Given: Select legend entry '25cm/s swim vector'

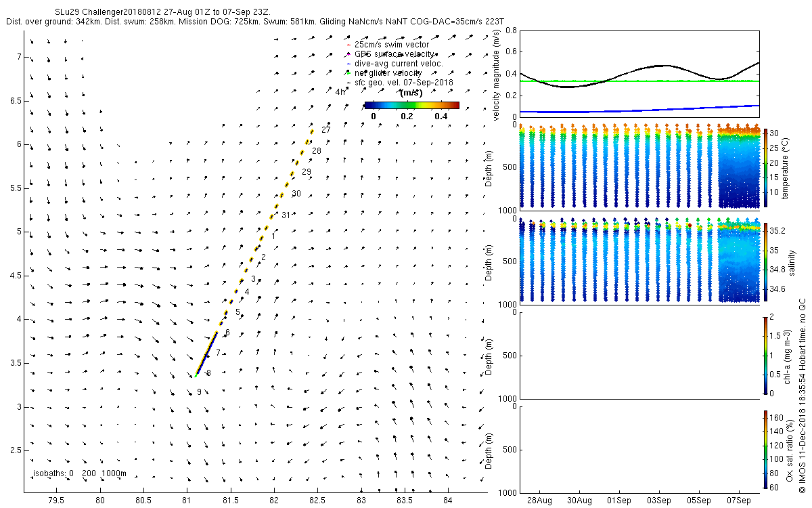Looking at the screenshot, I should coord(391,45).
